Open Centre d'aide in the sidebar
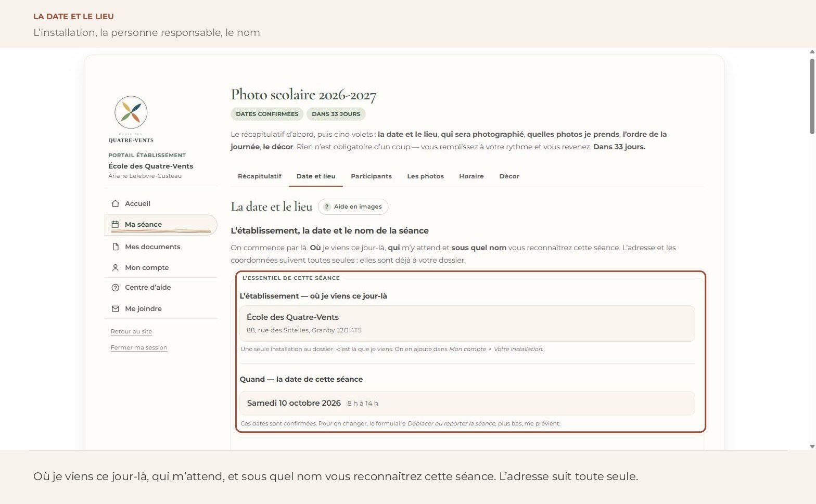The height and width of the screenshot is (504, 816). click(161, 288)
